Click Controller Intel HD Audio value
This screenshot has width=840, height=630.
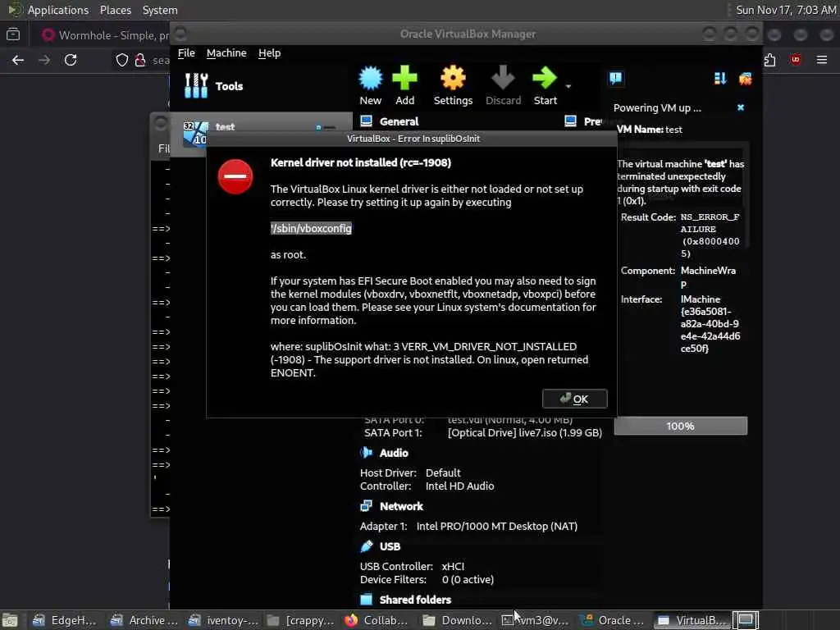tap(459, 486)
